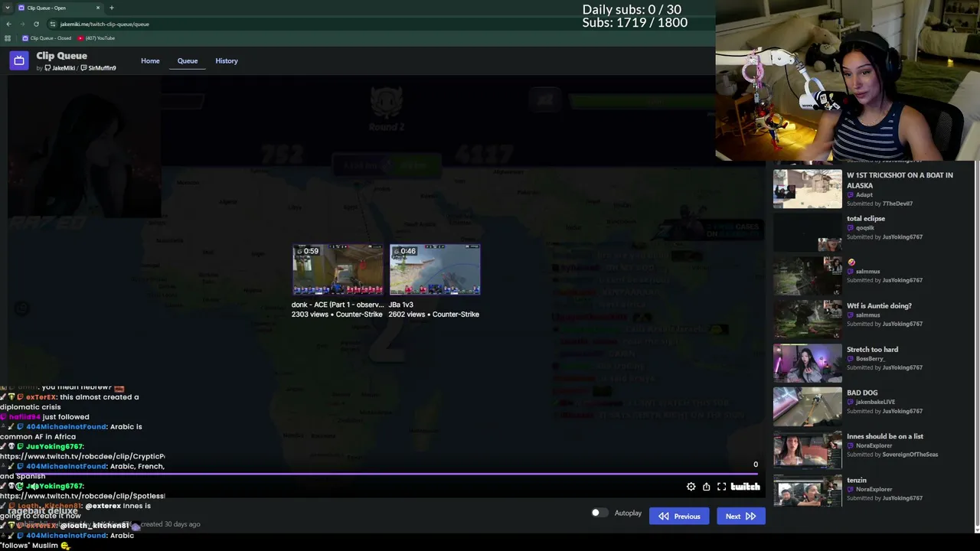This screenshot has width=980, height=551.
Task: Click the "W 1ST TRICKSHOT ON A BOAT IN ALASKA" title
Action: click(900, 180)
